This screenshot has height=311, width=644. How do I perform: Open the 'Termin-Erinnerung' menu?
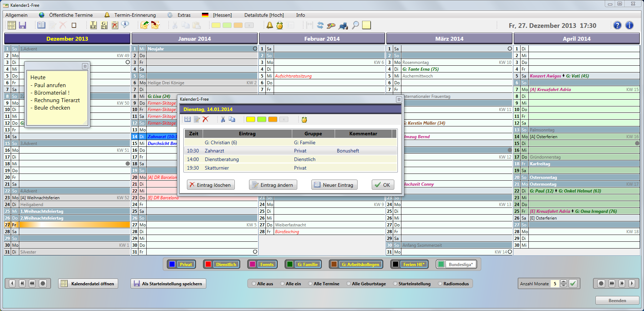pyautogui.click(x=135, y=15)
